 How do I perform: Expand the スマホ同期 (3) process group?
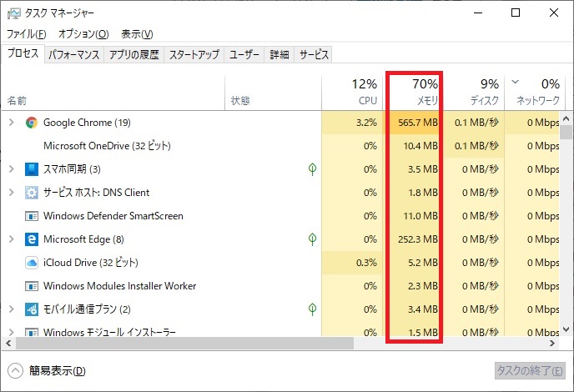click(x=12, y=169)
